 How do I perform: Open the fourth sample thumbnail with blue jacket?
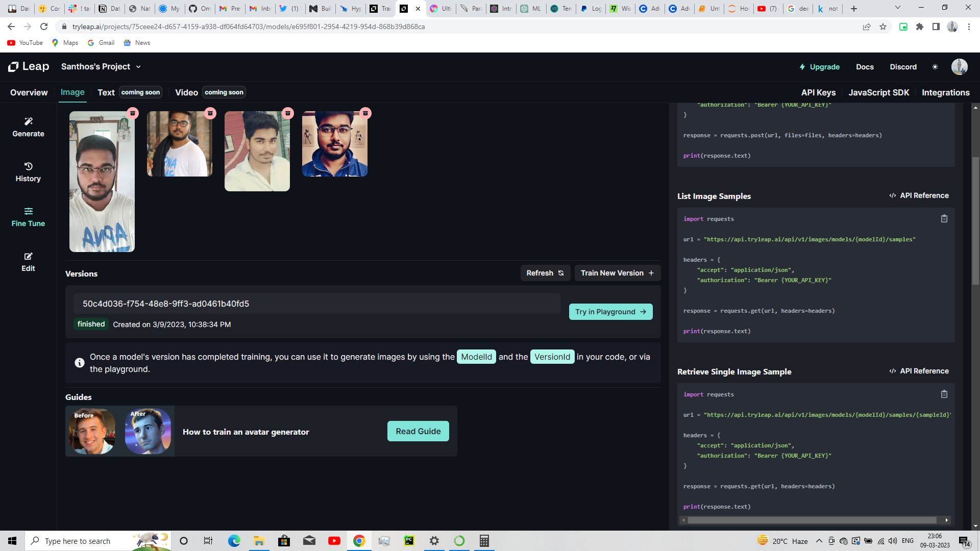tap(335, 144)
